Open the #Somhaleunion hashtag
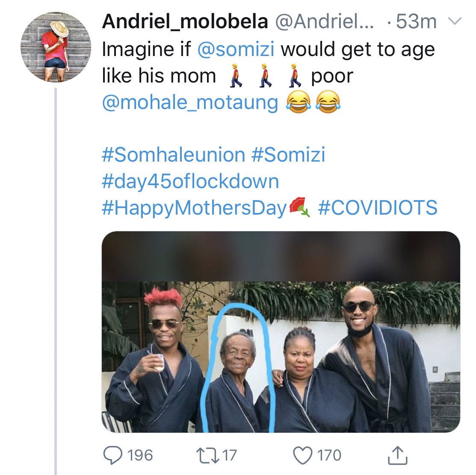Screen dimensions: 476x475 tap(173, 155)
